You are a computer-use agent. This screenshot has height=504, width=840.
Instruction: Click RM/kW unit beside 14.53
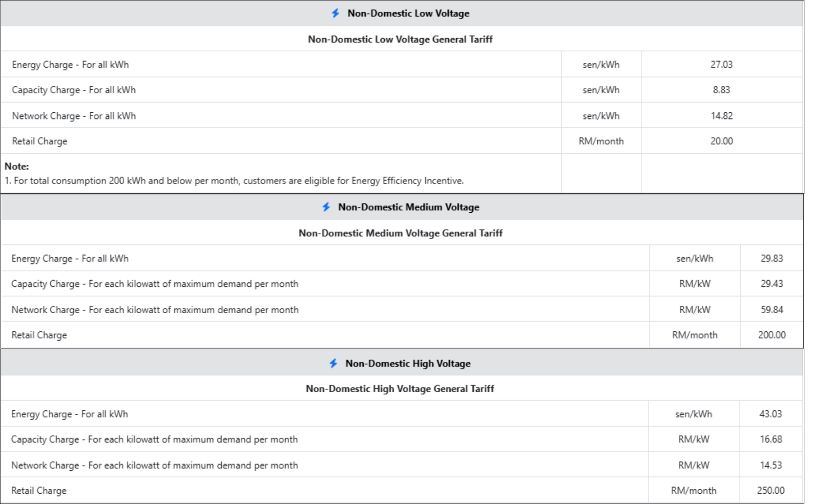pyautogui.click(x=694, y=465)
